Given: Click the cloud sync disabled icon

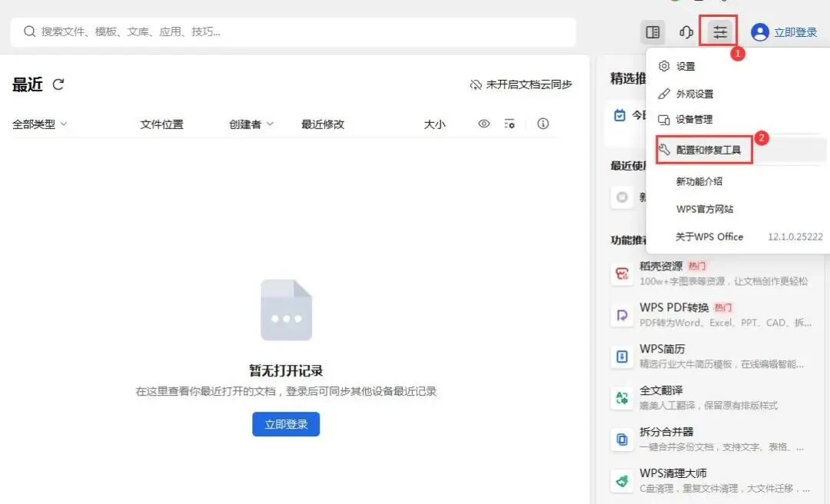Looking at the screenshot, I should click(476, 85).
